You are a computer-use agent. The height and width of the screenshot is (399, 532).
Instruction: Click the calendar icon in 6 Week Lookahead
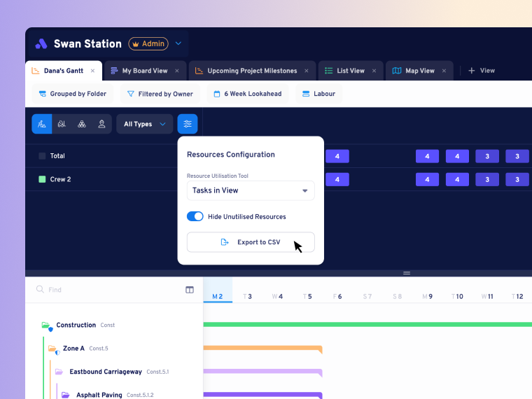(x=217, y=94)
